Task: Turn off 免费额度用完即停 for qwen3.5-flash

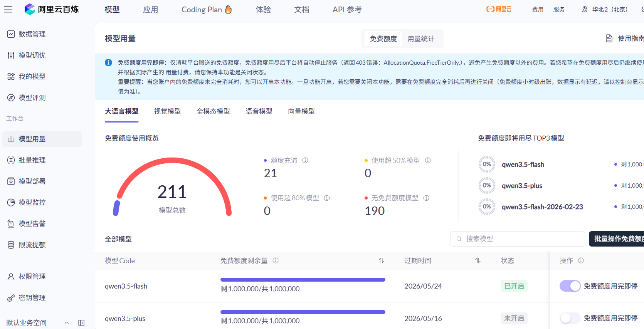Action: tap(570, 286)
